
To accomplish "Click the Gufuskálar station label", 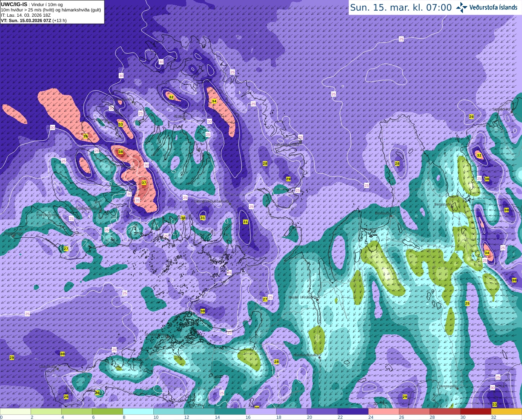I will [48, 366].
